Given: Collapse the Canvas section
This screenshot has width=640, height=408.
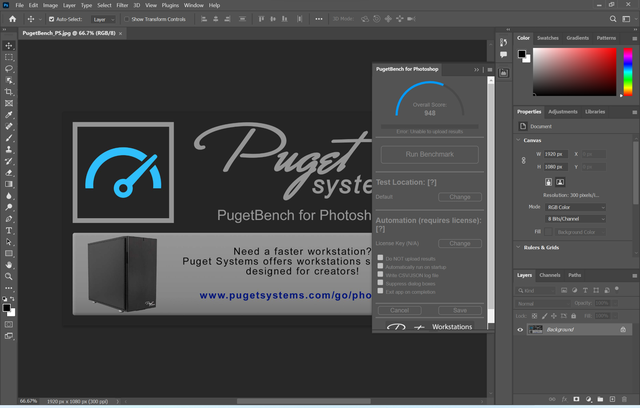Looking at the screenshot, I should click(518, 140).
